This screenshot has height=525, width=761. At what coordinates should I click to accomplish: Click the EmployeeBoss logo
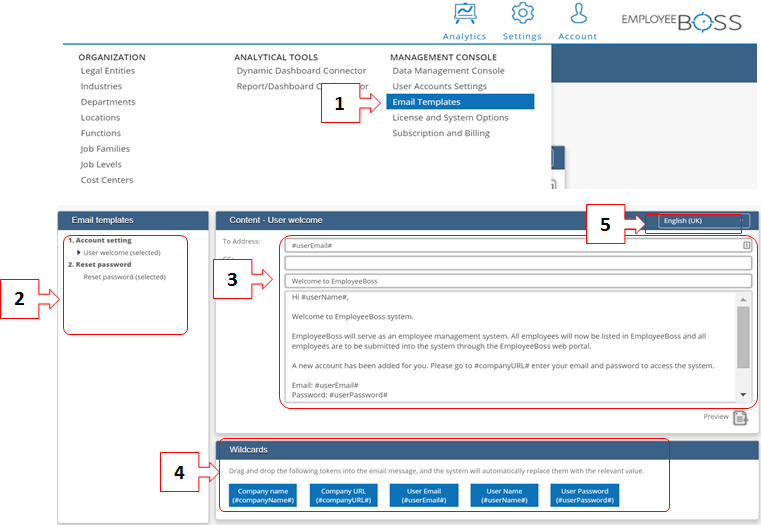pos(681,22)
